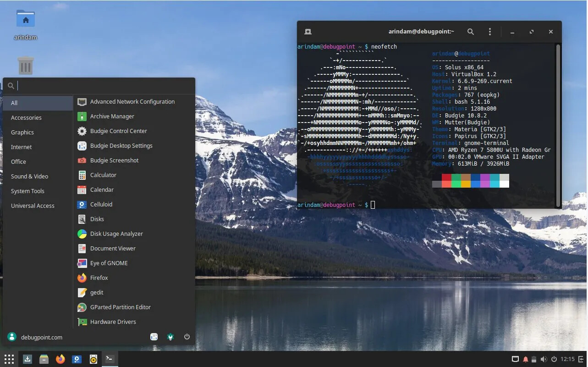
Task: Click debugpoint.com user account entry
Action: 35,337
